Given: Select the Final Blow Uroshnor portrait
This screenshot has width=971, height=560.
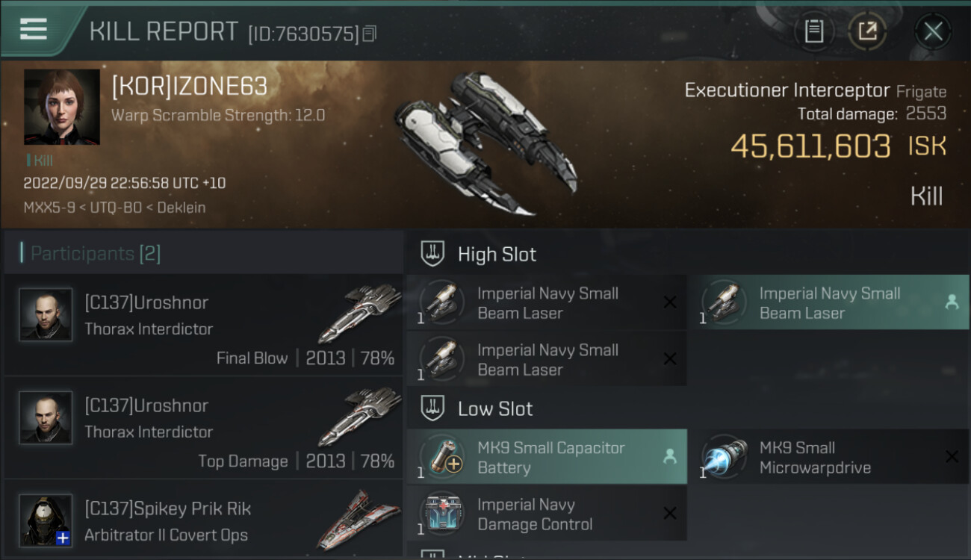Looking at the screenshot, I should (46, 315).
